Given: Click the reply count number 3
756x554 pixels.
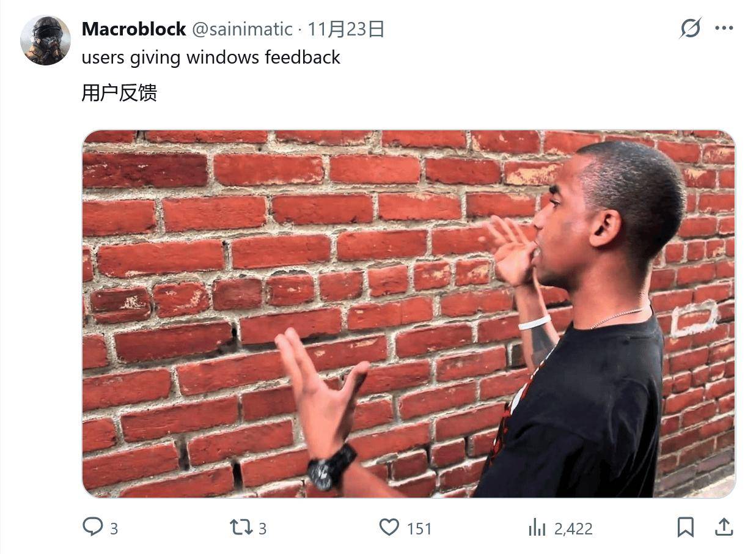Looking at the screenshot, I should pos(114,529).
